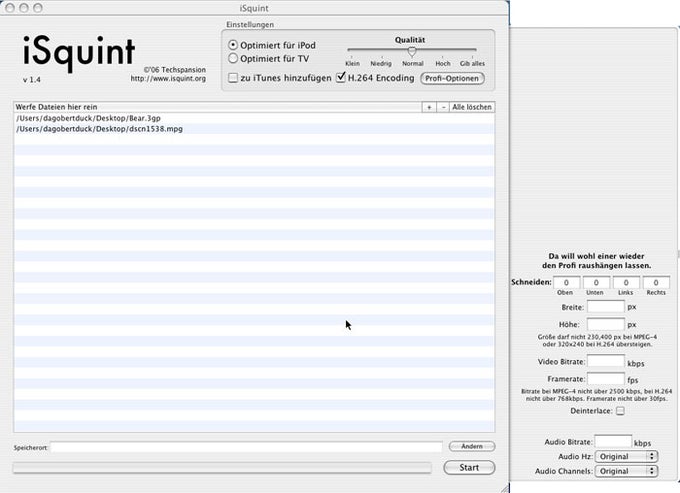
Task: Click the '©'06 Techspansion' copyright text
Action: 175,69
